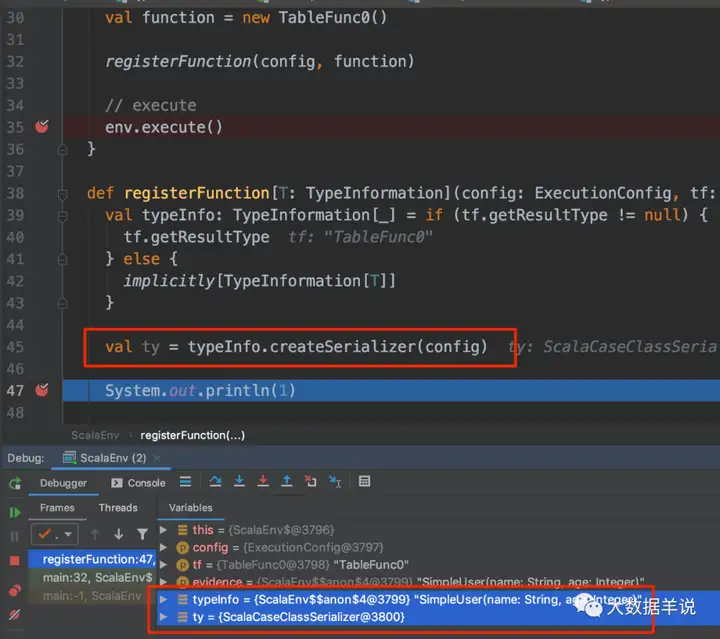Click the Force Step Into icon

coord(263,482)
